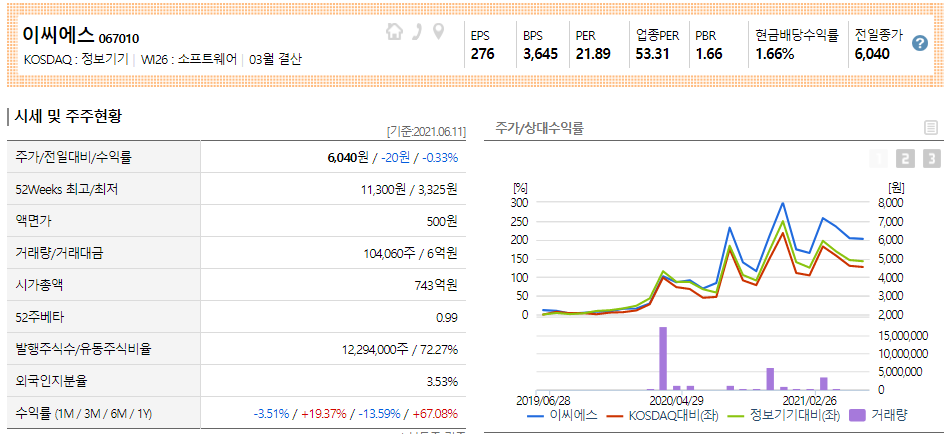
Task: Click the PBR value 1.66
Action: (709, 54)
